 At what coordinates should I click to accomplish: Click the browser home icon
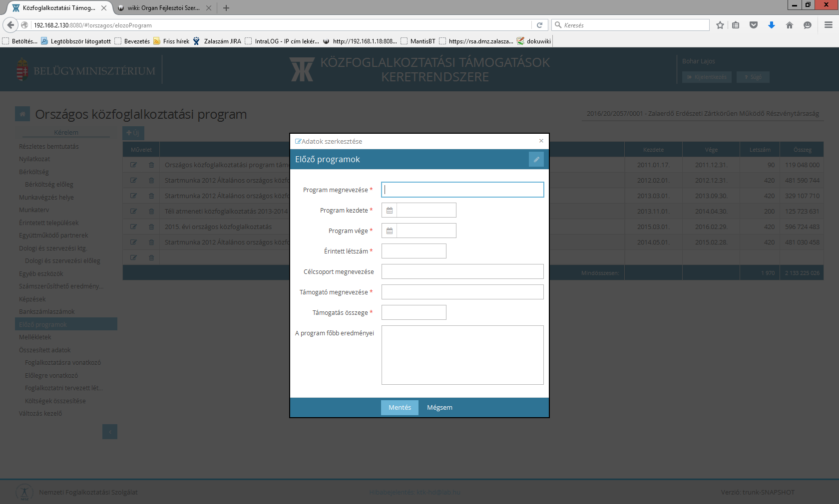pos(790,25)
